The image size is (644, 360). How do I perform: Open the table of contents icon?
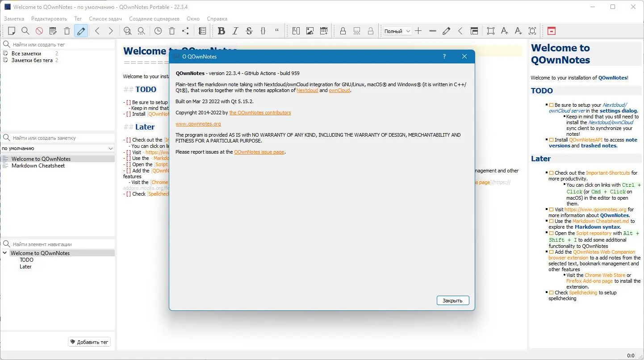coord(202,31)
